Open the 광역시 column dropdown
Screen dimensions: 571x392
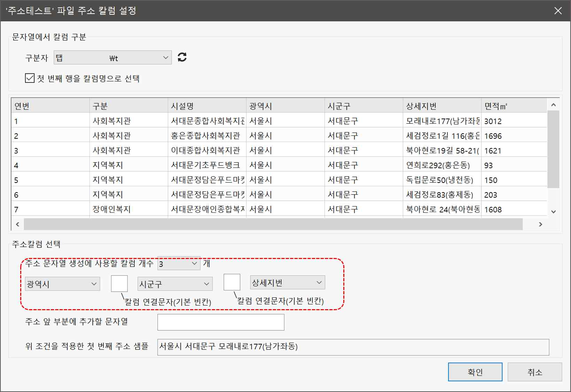pyautogui.click(x=62, y=284)
